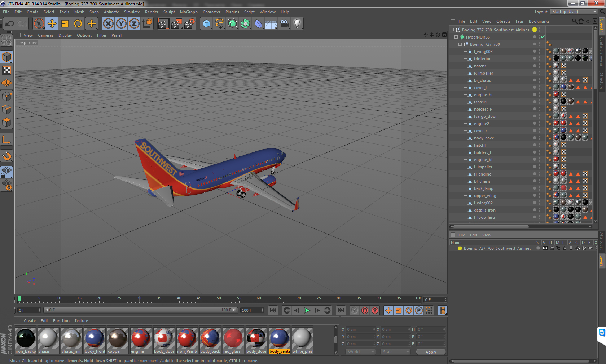Open Object Manager Tags menu
This screenshot has width=606, height=364.
519,21
